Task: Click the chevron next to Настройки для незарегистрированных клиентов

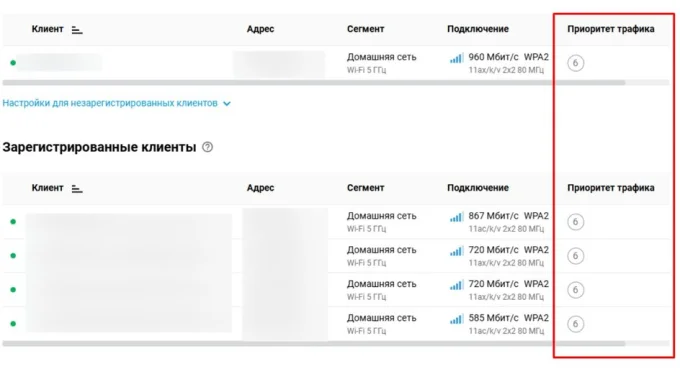Action: pos(226,104)
